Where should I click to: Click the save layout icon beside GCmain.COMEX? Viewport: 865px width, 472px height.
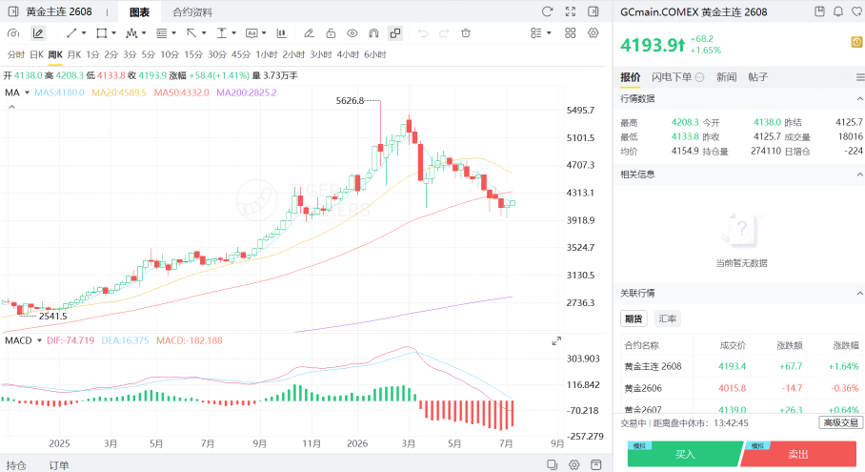[x=820, y=12]
